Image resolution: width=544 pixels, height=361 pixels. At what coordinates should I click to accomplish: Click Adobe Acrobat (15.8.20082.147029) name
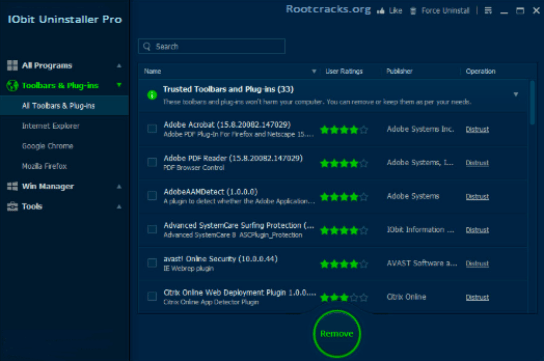click(x=227, y=125)
